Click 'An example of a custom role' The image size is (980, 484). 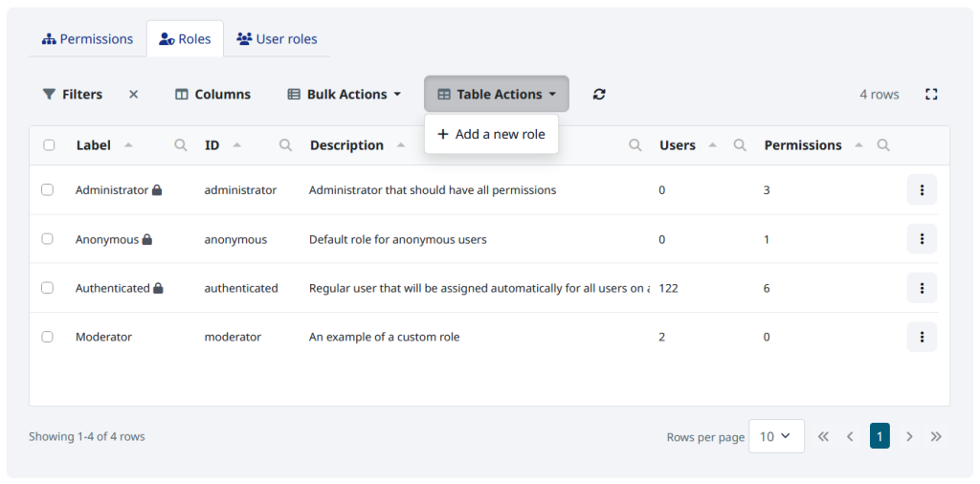click(x=385, y=337)
